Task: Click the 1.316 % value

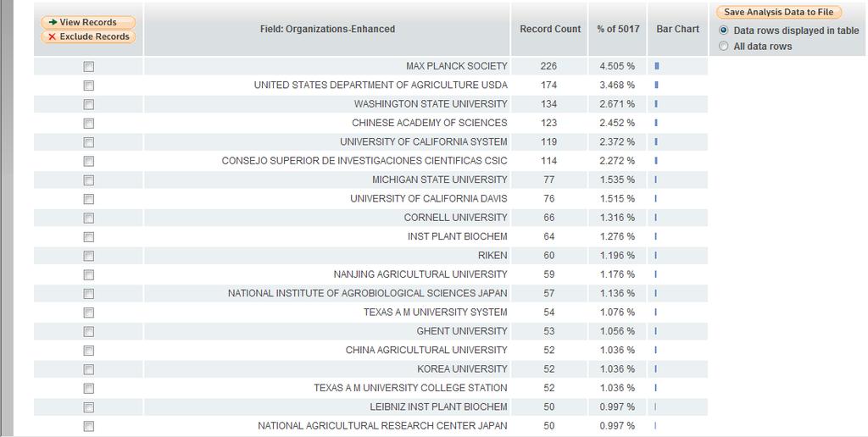Action: point(617,218)
